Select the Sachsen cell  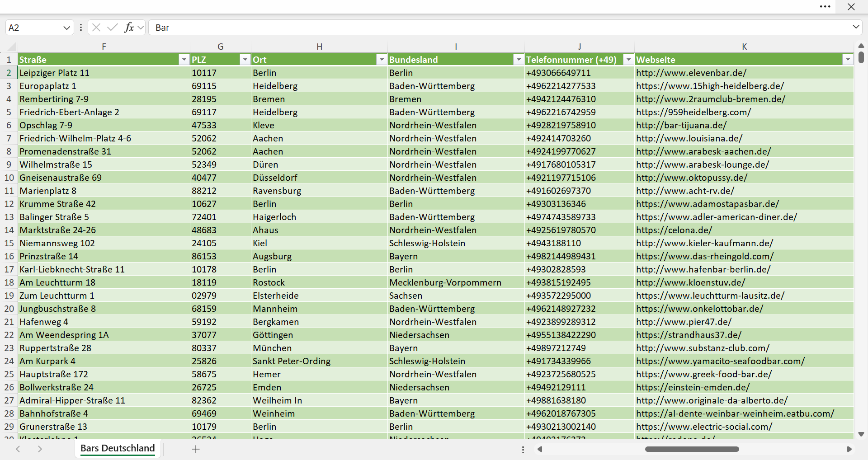[456, 296]
